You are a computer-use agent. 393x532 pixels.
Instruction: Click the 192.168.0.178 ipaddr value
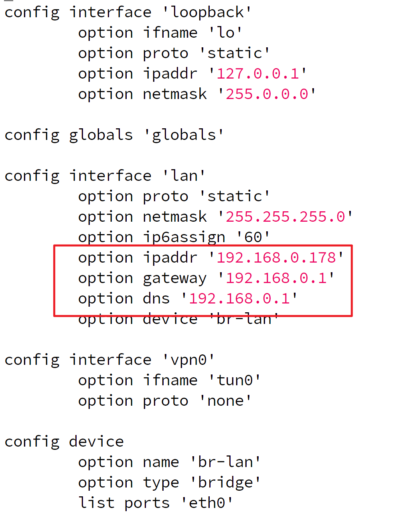[276, 258]
